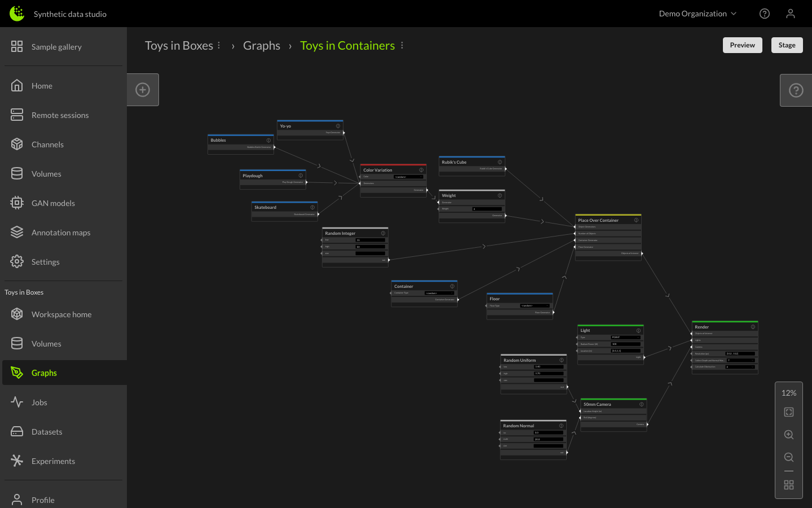Click Toys in Boxes in the breadcrumb
This screenshot has width=812, height=508.
178,45
